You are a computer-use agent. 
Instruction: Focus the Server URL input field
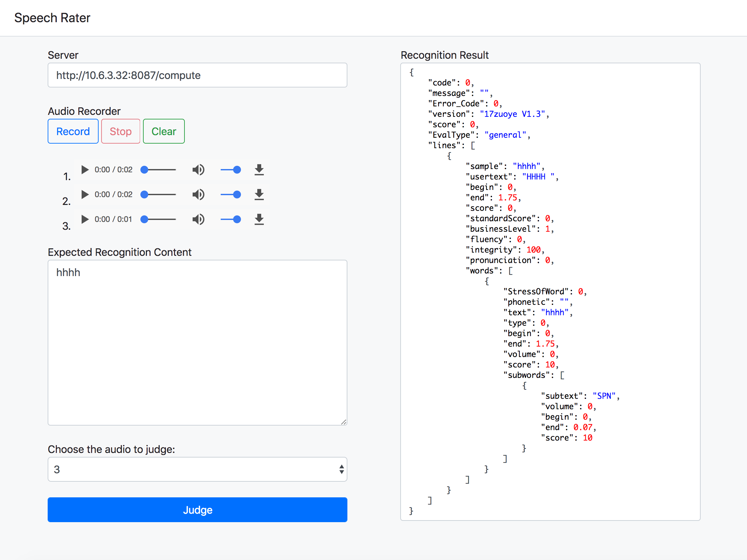[x=197, y=75]
